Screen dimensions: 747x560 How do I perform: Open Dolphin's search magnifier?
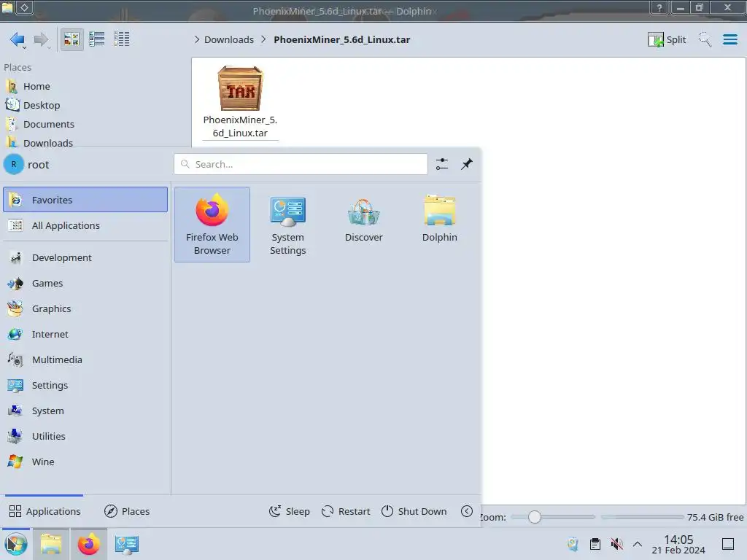(705, 39)
